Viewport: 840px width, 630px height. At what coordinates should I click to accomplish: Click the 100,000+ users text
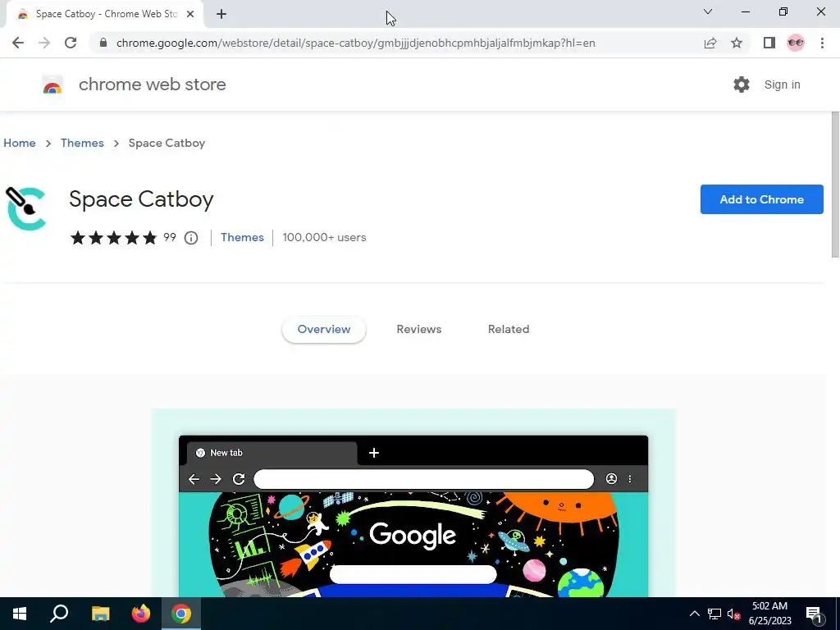point(324,237)
